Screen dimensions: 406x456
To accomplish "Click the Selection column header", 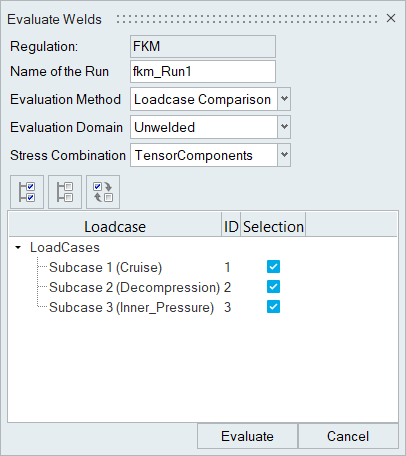I will pos(273,227).
